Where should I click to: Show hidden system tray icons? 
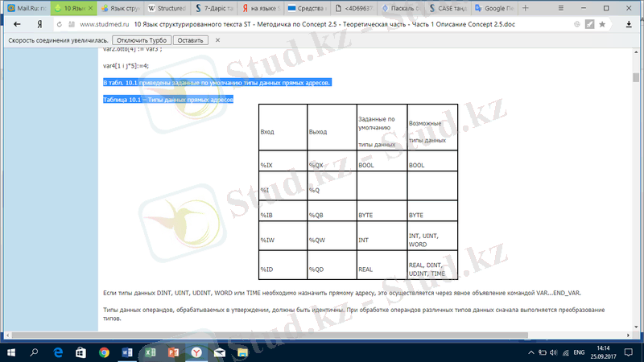point(531,352)
